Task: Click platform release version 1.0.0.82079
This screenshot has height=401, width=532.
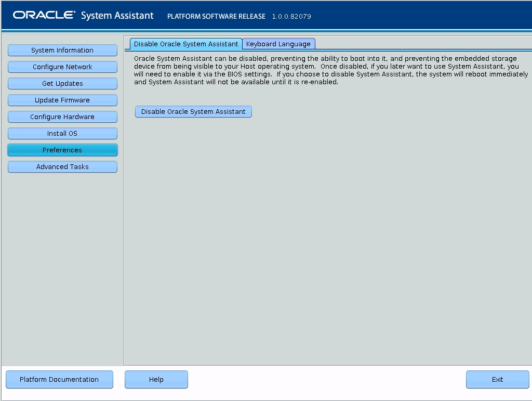Action: tap(291, 16)
